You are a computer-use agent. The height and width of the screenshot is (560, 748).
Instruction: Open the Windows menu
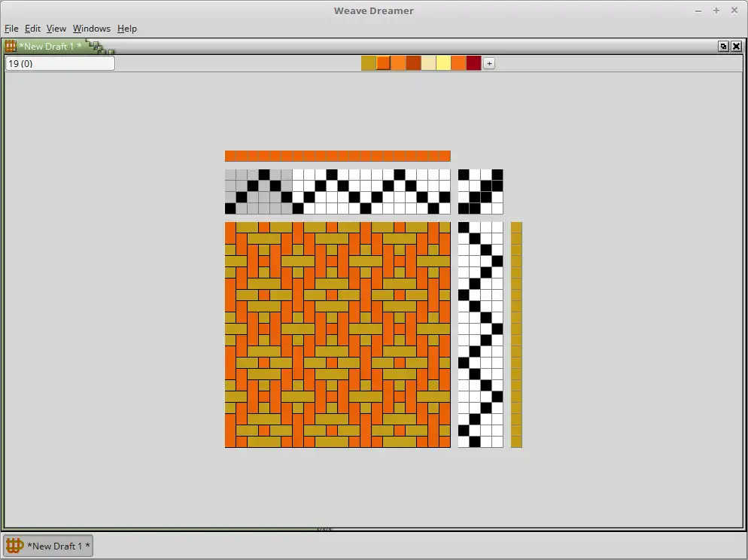click(92, 29)
